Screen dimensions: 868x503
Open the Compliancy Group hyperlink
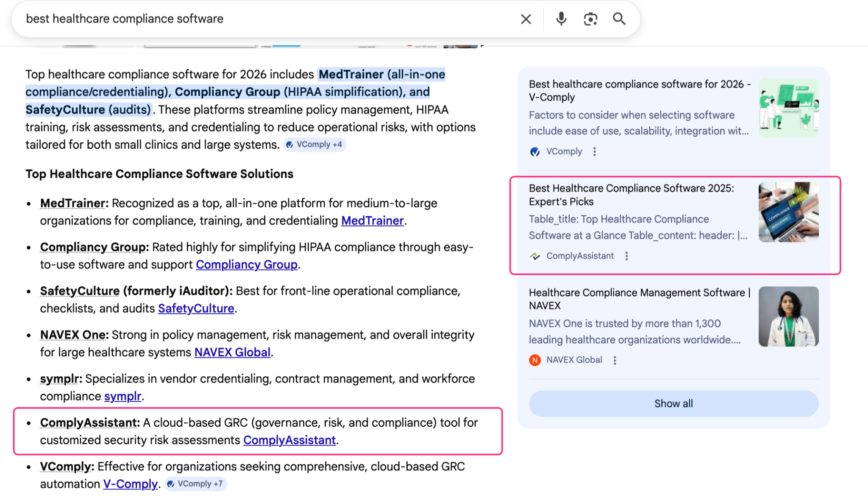pyautogui.click(x=247, y=264)
